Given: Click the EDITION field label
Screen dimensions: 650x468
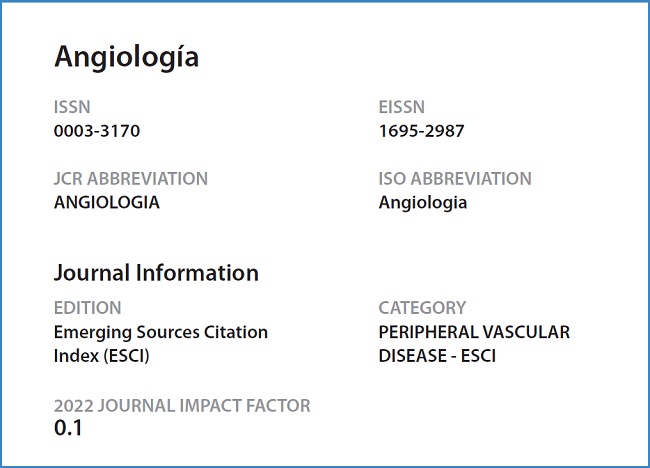Looking at the screenshot, I should pos(88,308).
